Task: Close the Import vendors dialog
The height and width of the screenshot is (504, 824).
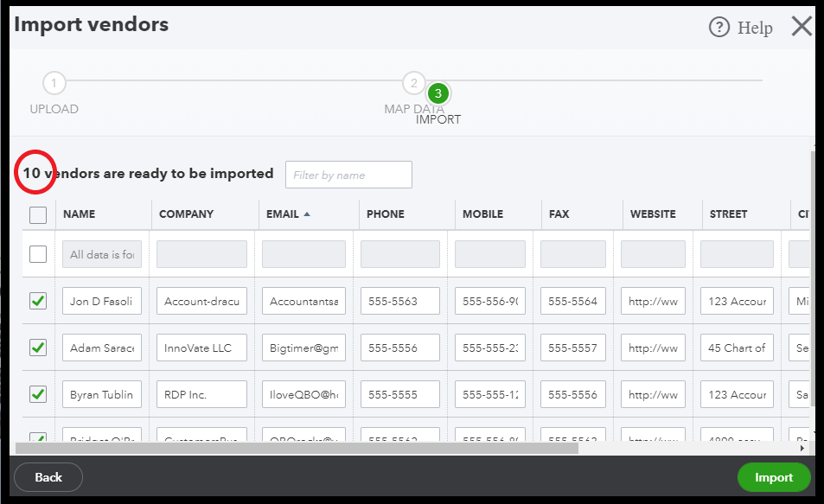Action: [x=802, y=26]
